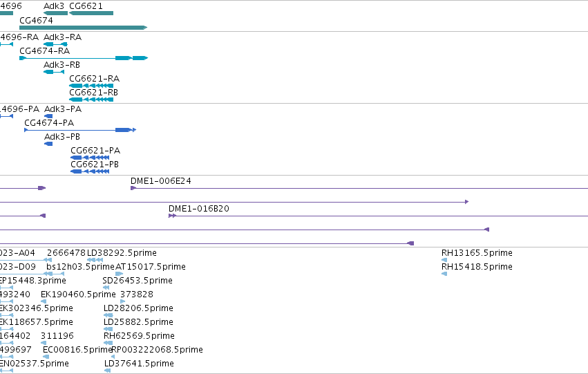Click the SD26453.5prime EST label
588x374 pixels.
(137, 281)
